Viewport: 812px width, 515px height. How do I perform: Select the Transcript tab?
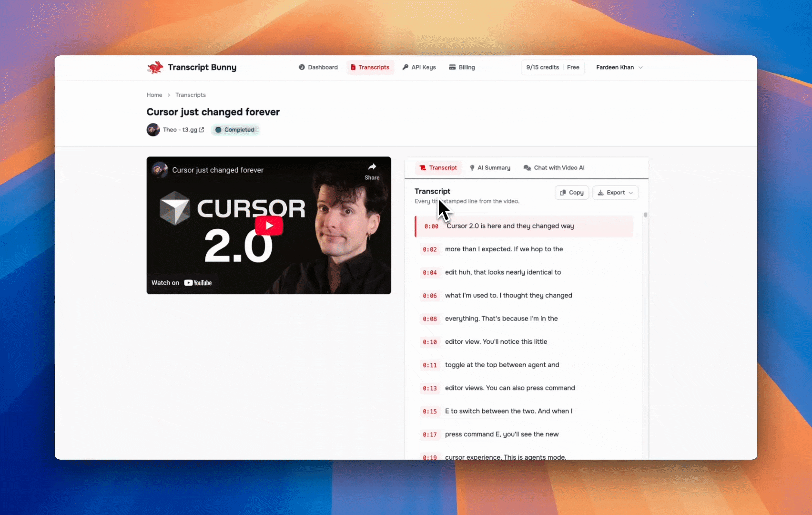point(438,168)
